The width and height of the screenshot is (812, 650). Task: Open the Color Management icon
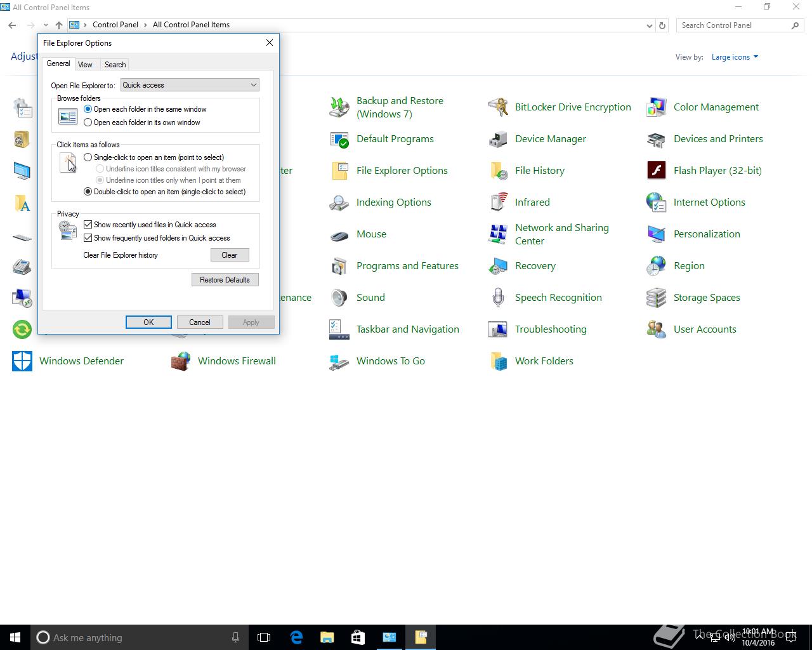[657, 107]
